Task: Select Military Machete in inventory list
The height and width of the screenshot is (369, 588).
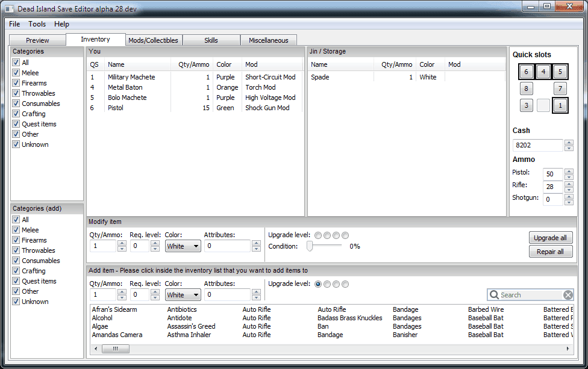Action: click(x=131, y=77)
